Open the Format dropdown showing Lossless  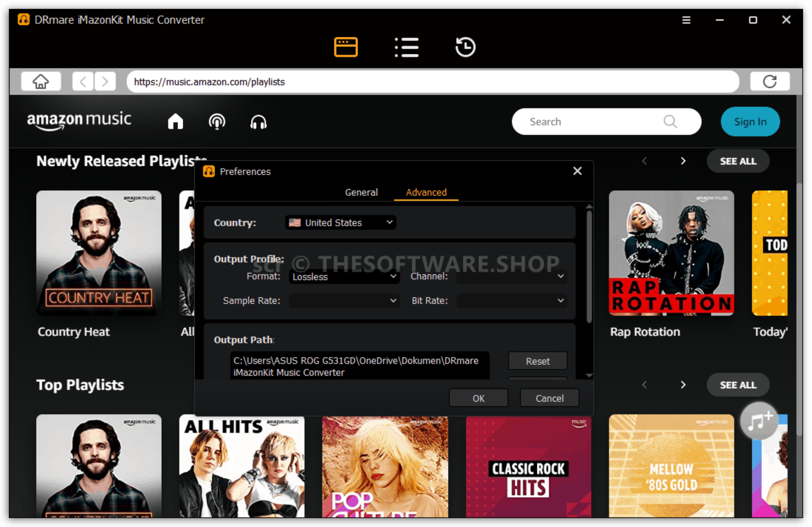344,276
